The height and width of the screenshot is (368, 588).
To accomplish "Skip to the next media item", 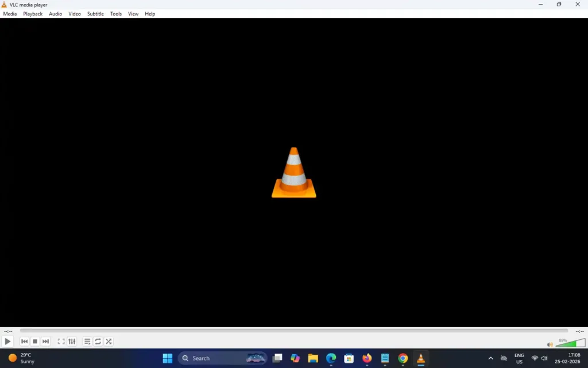I will (45, 341).
